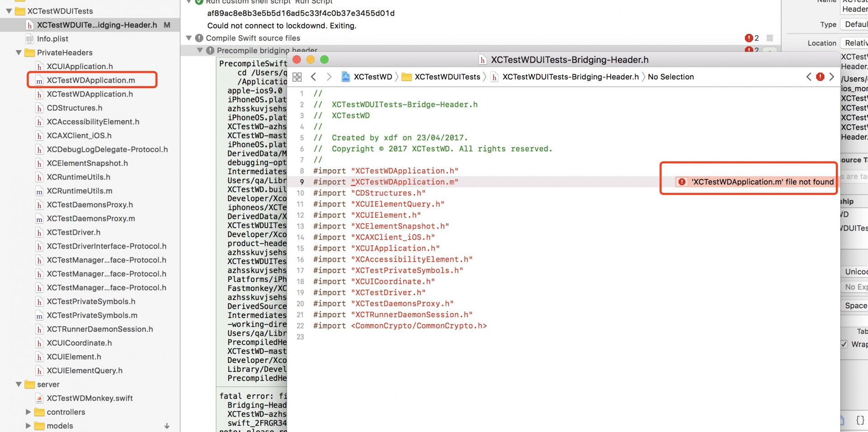The width and height of the screenshot is (868, 432).
Task: Toggle the Wrap lines checkbox
Action: [844, 344]
